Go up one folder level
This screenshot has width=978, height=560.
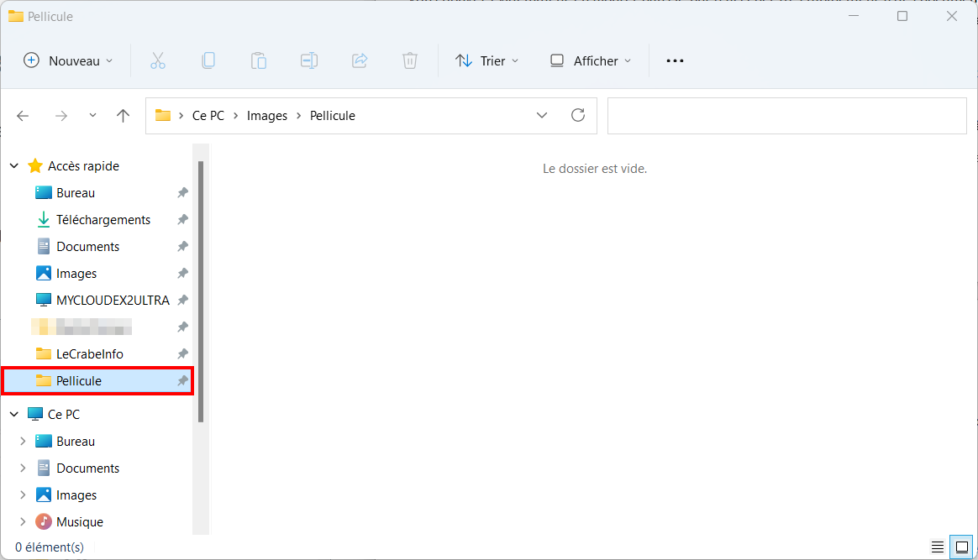(123, 116)
